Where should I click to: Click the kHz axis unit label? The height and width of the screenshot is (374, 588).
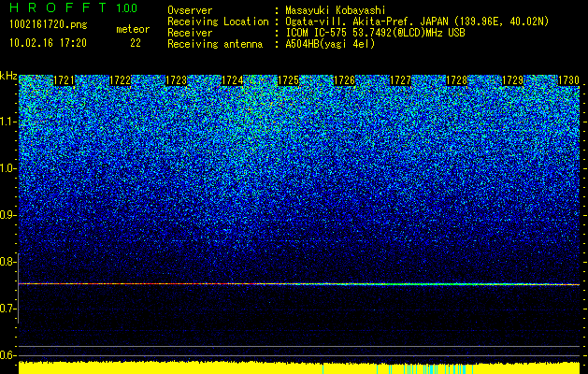8,76
